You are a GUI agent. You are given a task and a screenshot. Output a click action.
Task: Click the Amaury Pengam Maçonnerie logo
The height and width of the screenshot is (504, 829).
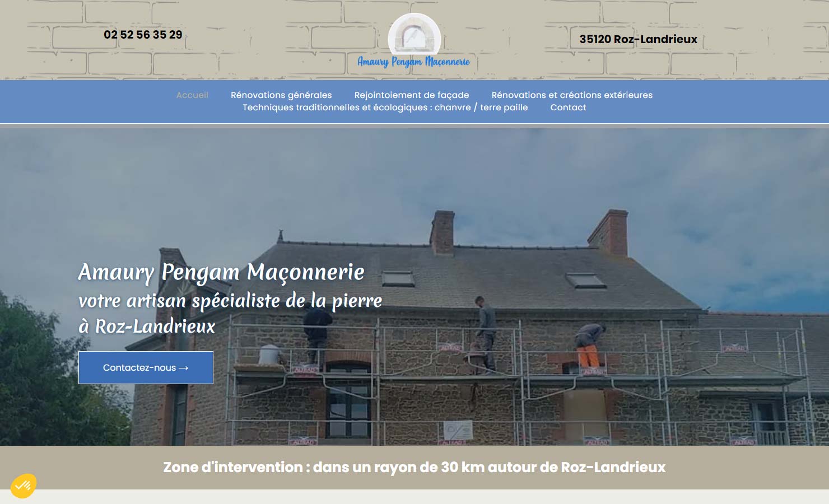pos(414,40)
